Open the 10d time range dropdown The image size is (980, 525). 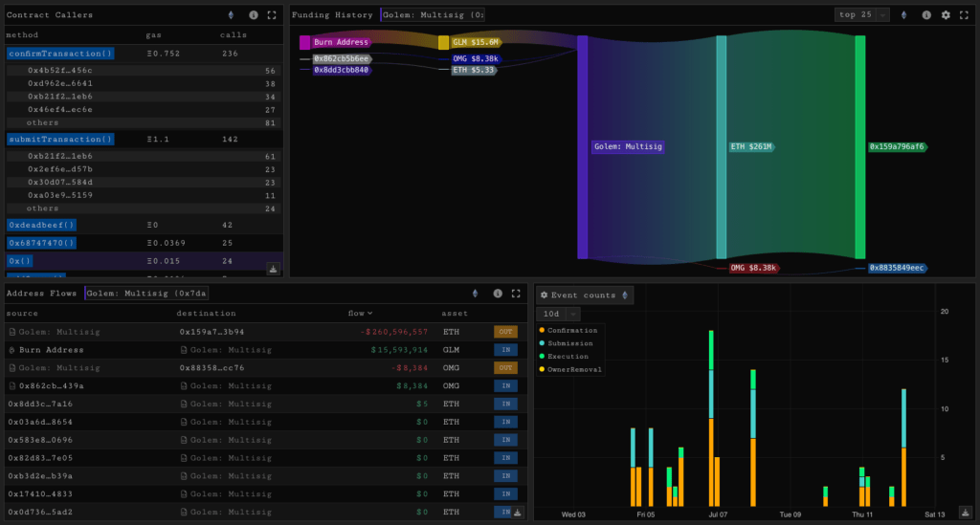tap(560, 314)
